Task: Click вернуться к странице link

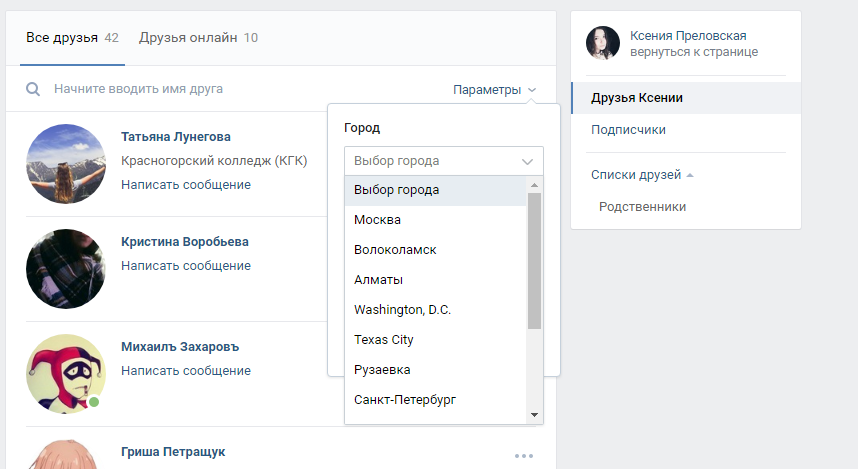Action: [693, 52]
